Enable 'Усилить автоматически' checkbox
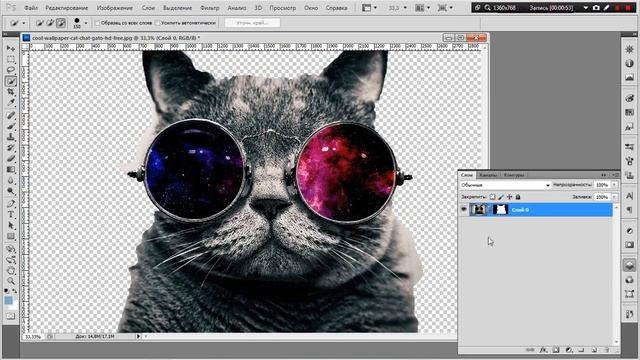Viewport: 640px width, 360px height. pyautogui.click(x=158, y=23)
